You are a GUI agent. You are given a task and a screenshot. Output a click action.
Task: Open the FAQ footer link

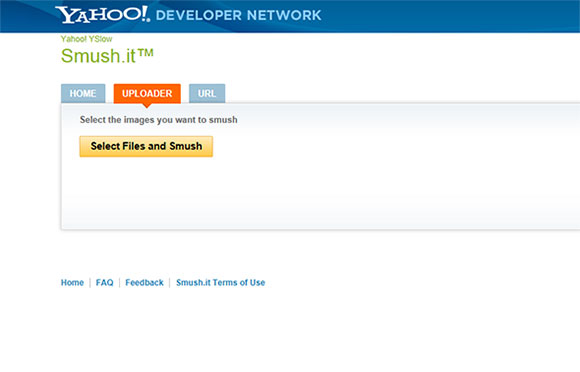tap(105, 283)
